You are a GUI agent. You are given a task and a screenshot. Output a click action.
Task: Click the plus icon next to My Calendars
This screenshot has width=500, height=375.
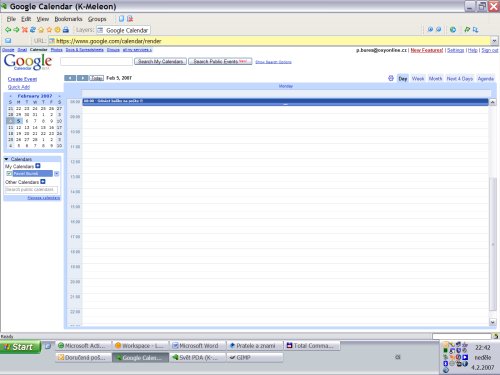point(38,166)
